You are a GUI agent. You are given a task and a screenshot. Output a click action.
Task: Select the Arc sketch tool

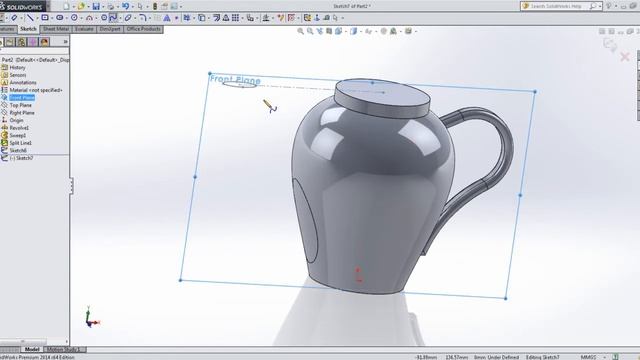point(89,18)
